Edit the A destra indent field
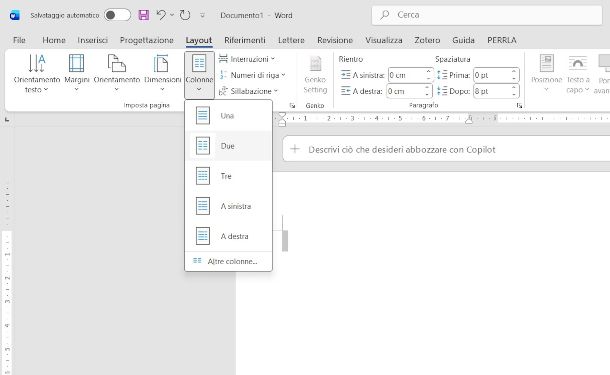The image size is (610, 375). tap(405, 91)
